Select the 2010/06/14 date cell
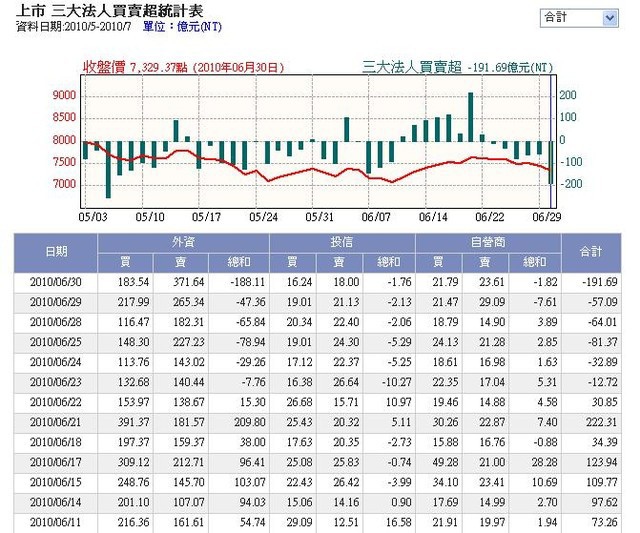The height and width of the screenshot is (533, 640). coord(56,502)
